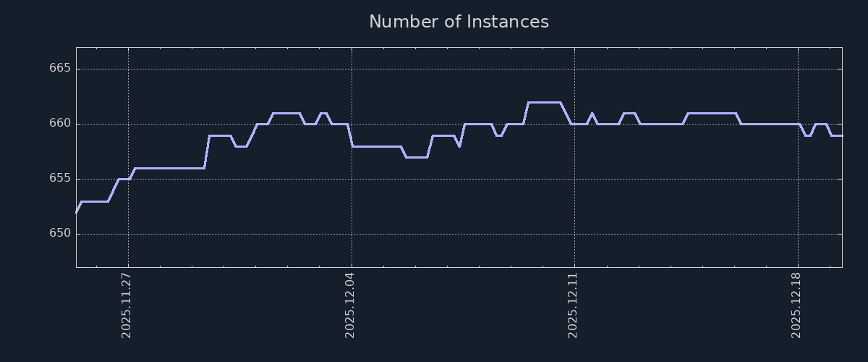
Task: Click intersection of 655 gridline and 2025.12.18 gridline
Action: click(x=798, y=179)
